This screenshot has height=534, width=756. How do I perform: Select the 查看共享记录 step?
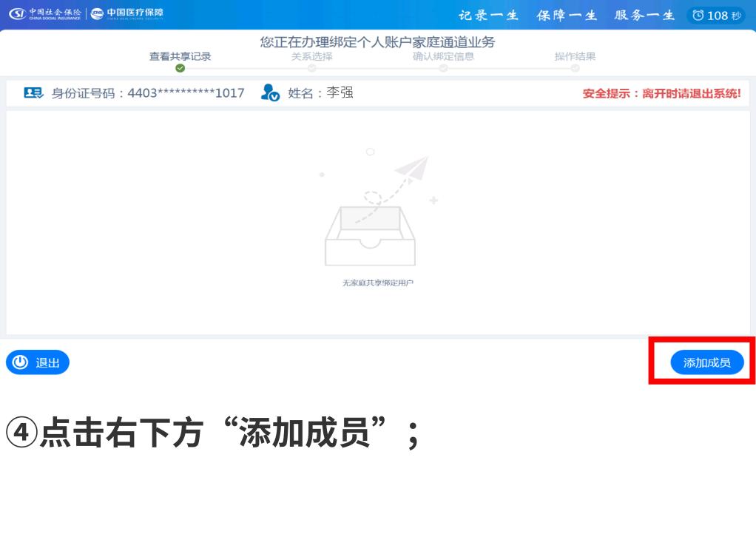(x=180, y=56)
